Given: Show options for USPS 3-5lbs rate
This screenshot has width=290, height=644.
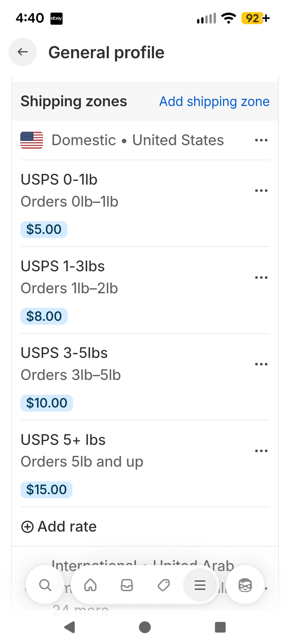Looking at the screenshot, I should (x=261, y=364).
